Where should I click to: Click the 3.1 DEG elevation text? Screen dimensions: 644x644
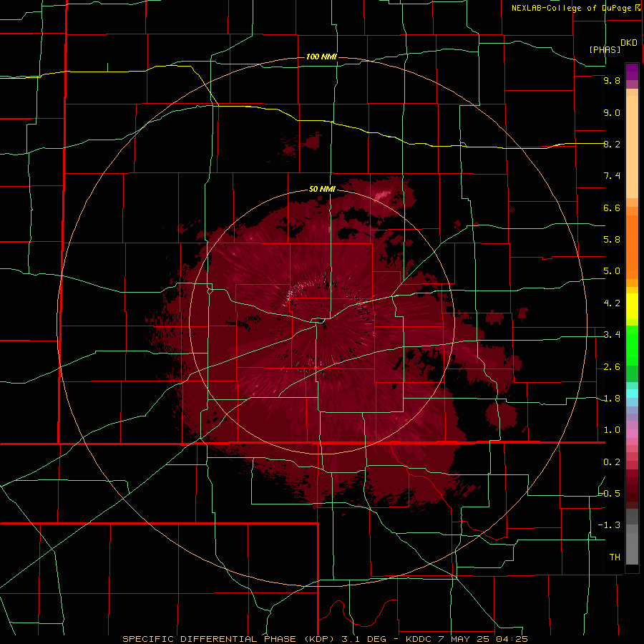364,639
